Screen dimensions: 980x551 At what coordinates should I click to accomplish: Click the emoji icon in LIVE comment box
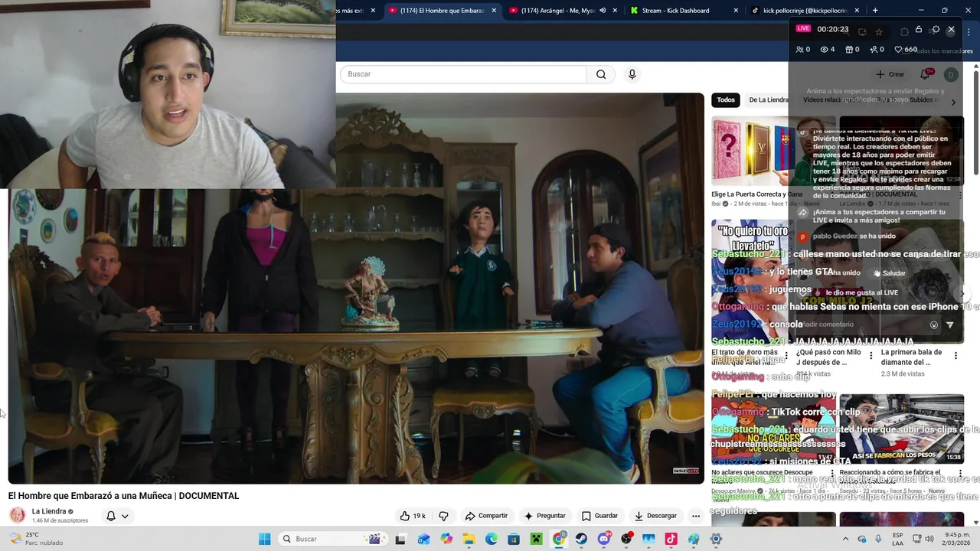(934, 325)
